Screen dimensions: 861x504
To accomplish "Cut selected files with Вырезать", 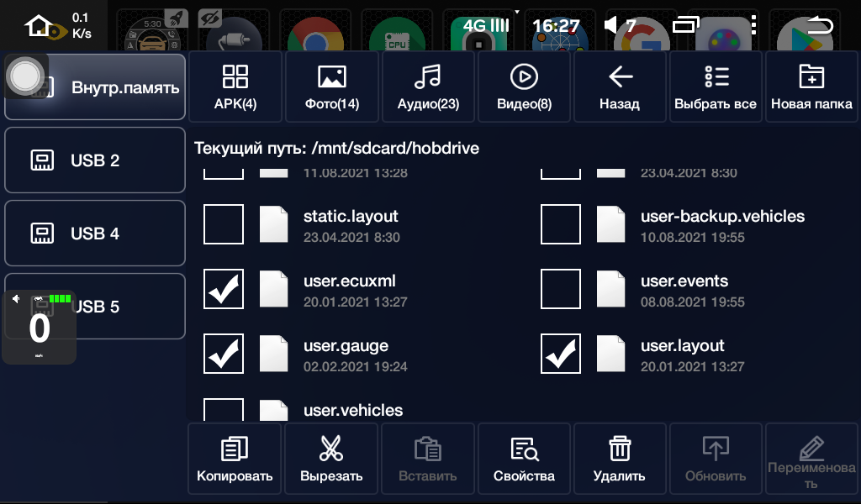I will [x=331, y=459].
